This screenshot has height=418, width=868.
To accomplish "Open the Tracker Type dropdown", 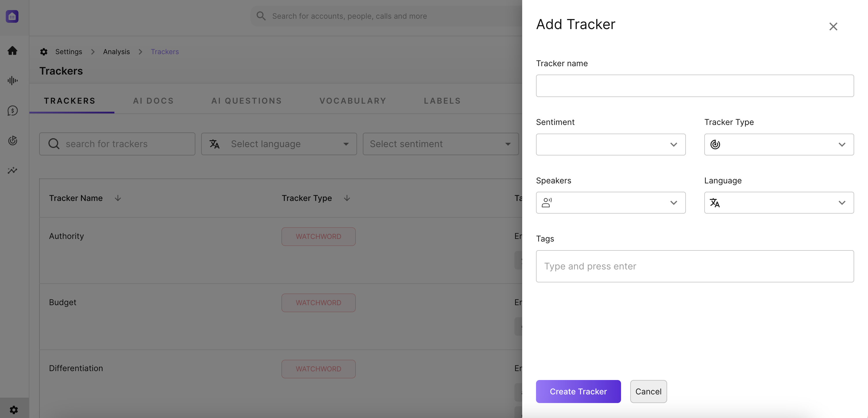I will coord(778,145).
